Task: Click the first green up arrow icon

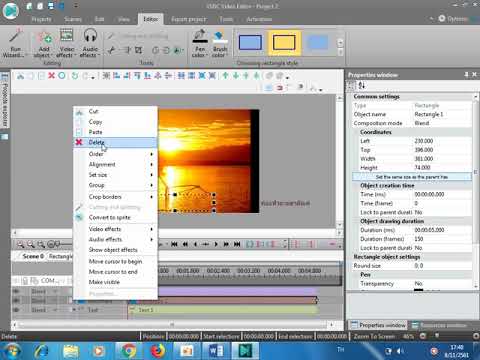Action: 225,76
